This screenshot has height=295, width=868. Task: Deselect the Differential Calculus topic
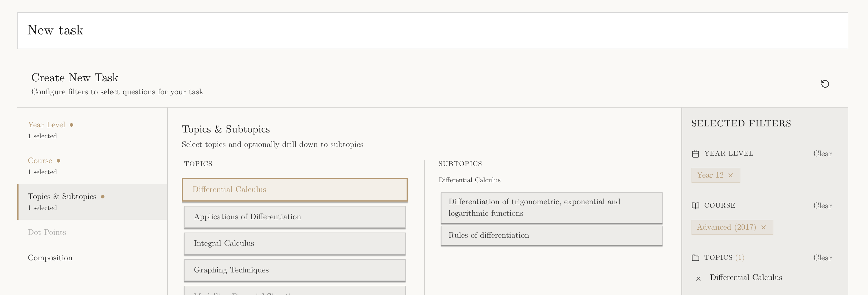295,190
